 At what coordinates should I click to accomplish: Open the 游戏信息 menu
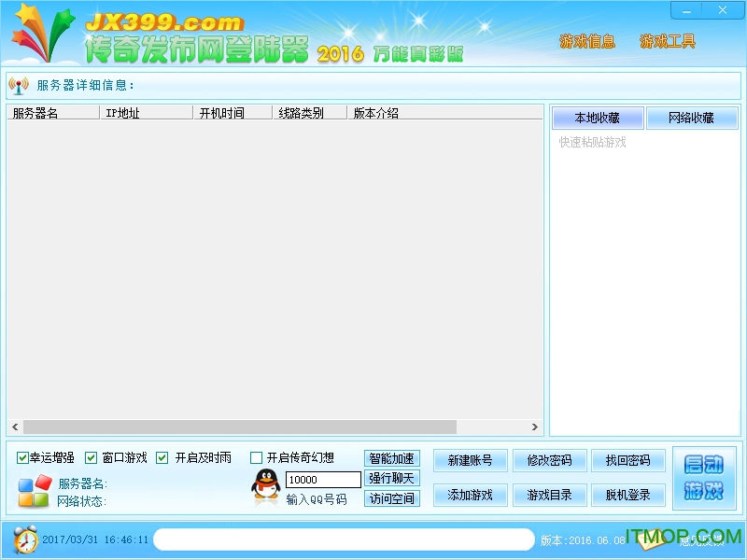point(587,42)
